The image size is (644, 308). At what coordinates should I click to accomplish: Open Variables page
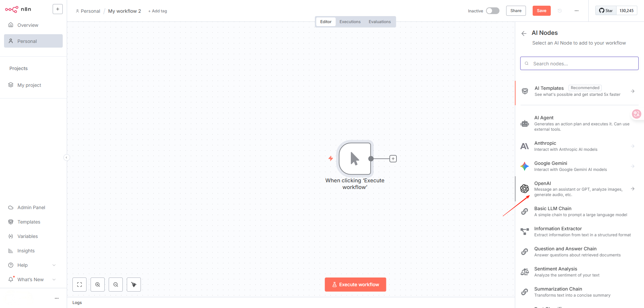point(33,236)
